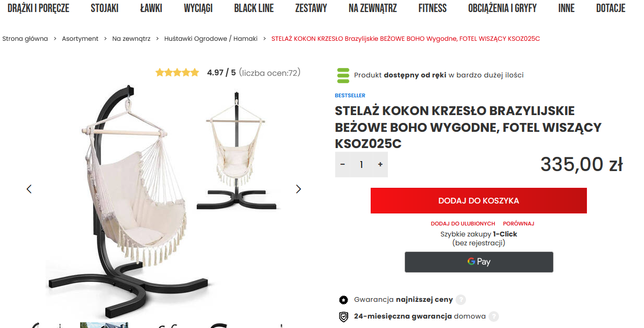Image resolution: width=644 pixels, height=328 pixels.
Task: Click the lowest price guarantee badge icon
Action: (x=343, y=300)
